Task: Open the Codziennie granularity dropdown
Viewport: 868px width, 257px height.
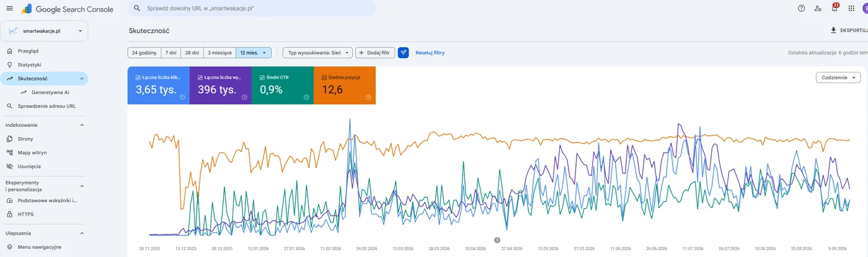Action: click(838, 77)
